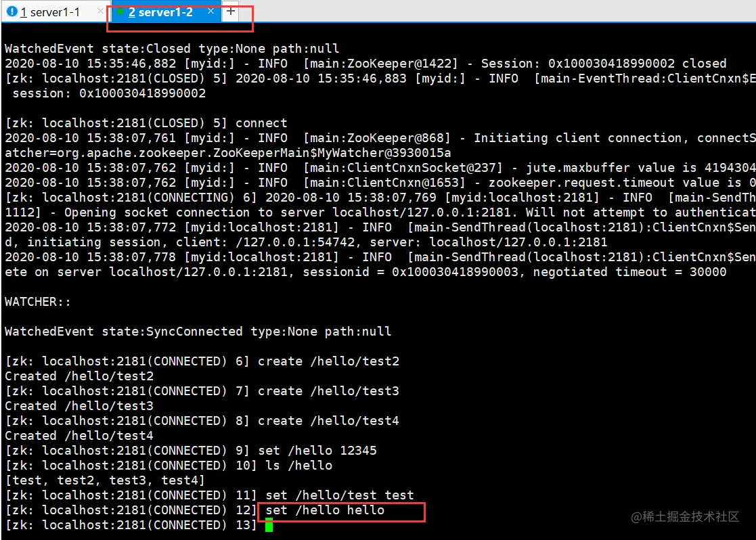Click the 'WatchedEvent state:Closed type:None path:null' line
The image size is (756, 540).
(172, 49)
